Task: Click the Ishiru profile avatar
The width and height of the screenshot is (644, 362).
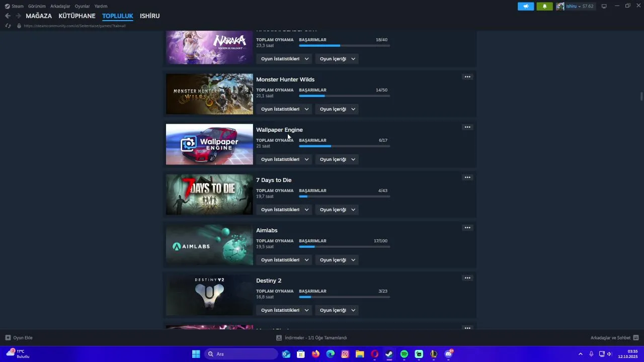Action: [x=560, y=6]
